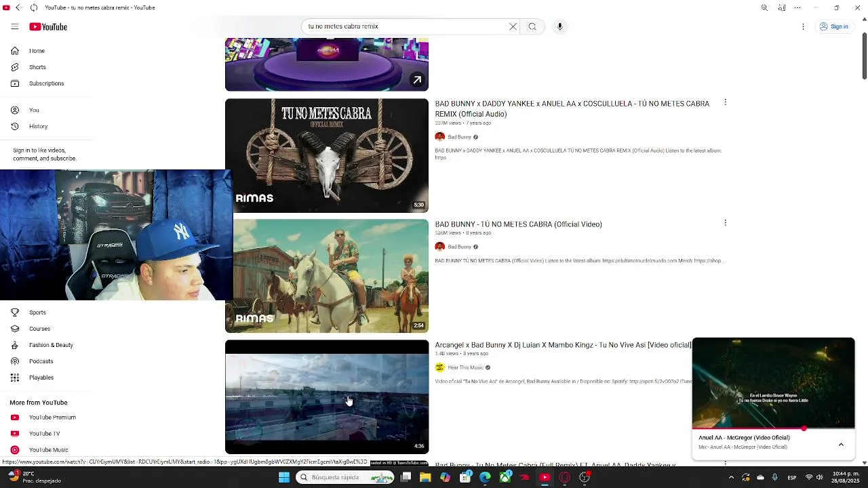The image size is (868, 488).
Task: Open Playables in the sidebar
Action: pos(41,378)
